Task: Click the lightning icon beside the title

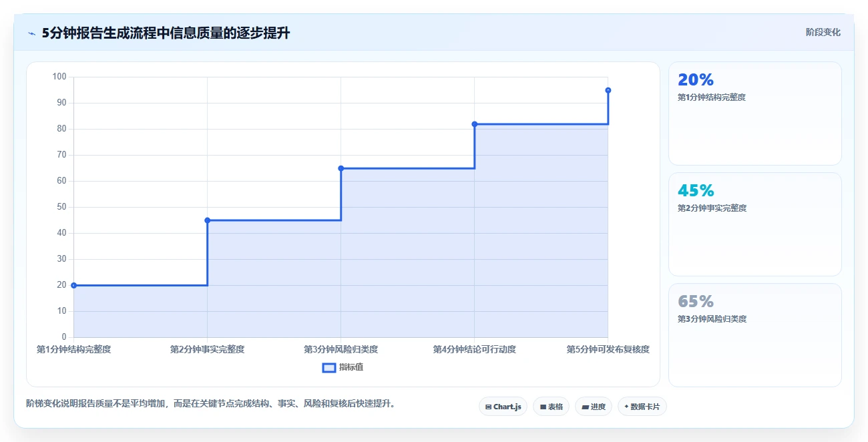Action: pyautogui.click(x=31, y=33)
